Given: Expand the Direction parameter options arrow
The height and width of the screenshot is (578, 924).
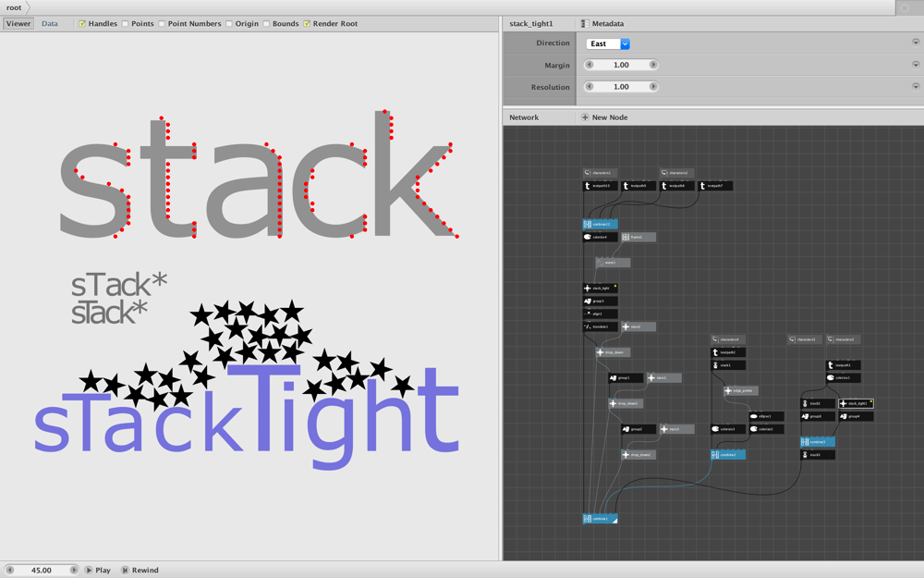Looking at the screenshot, I should coord(916,43).
